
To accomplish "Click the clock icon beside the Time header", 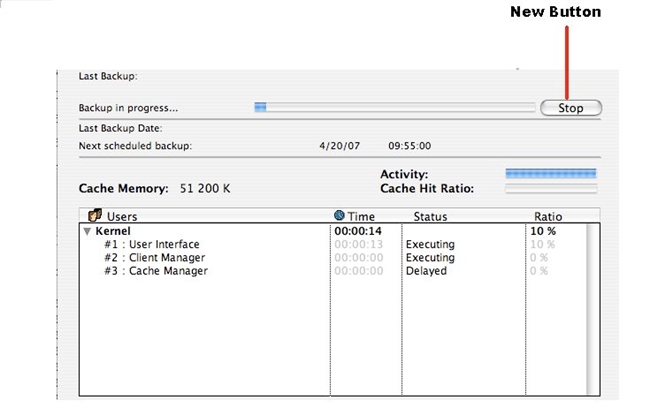I will (x=339, y=215).
